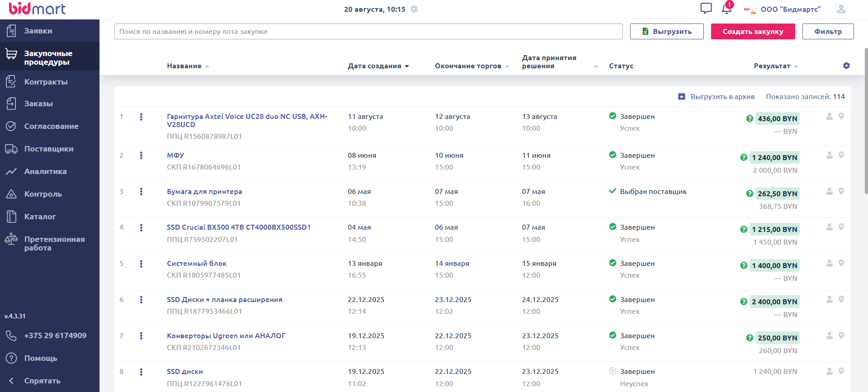This screenshot has height=392, width=868.
Task: Open three-dot menu for Системный блок
Action: [141, 264]
